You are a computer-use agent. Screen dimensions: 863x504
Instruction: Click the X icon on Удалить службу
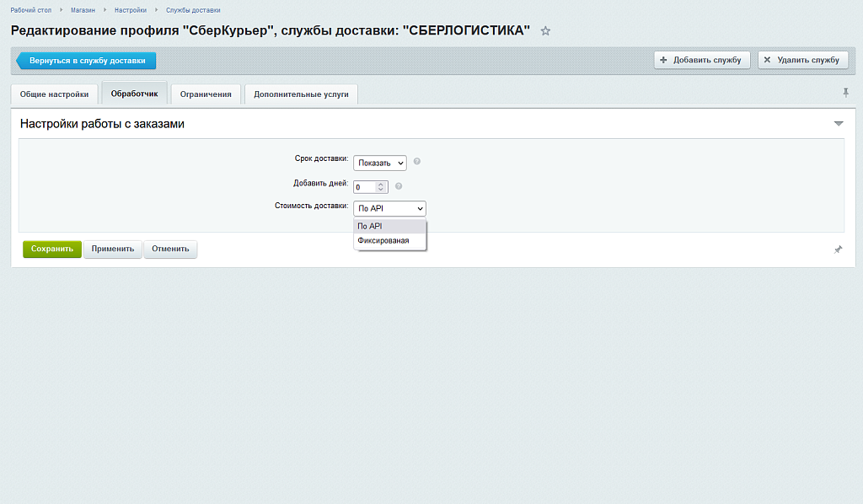click(x=766, y=59)
